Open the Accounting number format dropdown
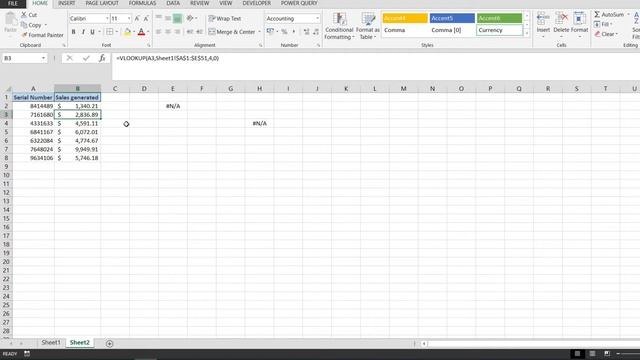Viewport: 640px width, 360px height. click(317, 19)
